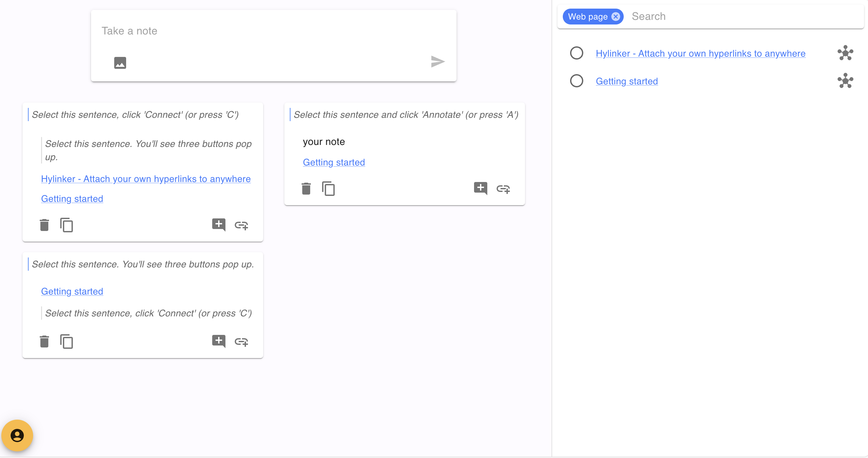Open Getting started link in search results
This screenshot has width=868, height=458.
pos(627,81)
